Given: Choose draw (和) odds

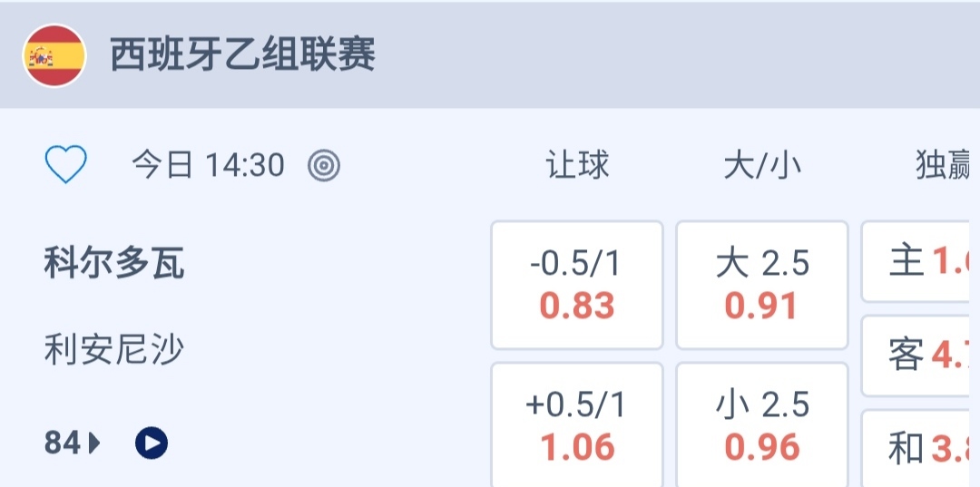Looking at the screenshot, I should (918, 448).
